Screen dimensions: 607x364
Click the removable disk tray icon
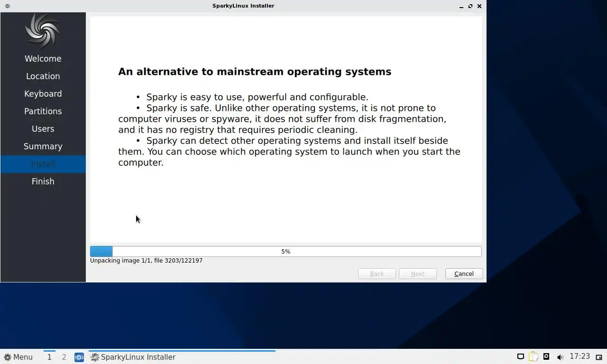tap(546, 357)
